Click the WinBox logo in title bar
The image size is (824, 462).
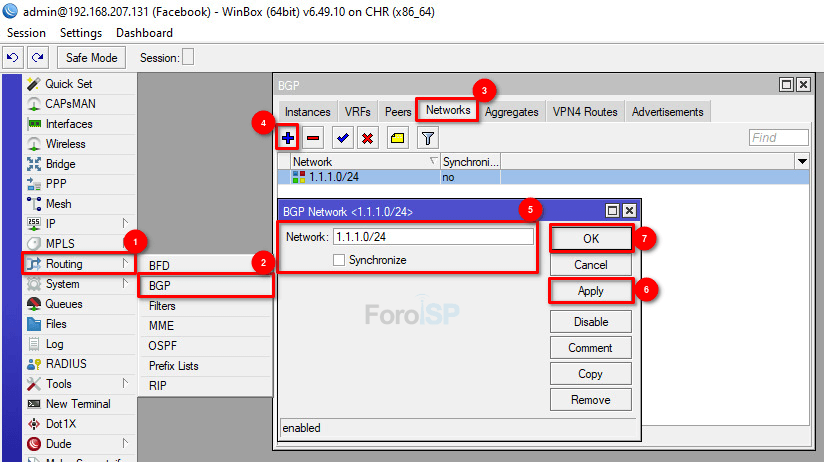[x=10, y=11]
